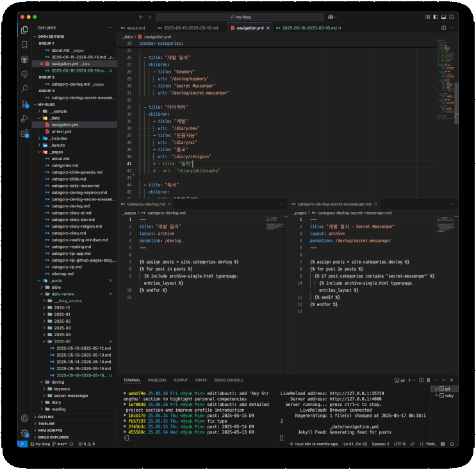Toggle the bottom panel visibility
Image resolution: width=476 pixels, height=470 pixels.
click(x=443, y=17)
